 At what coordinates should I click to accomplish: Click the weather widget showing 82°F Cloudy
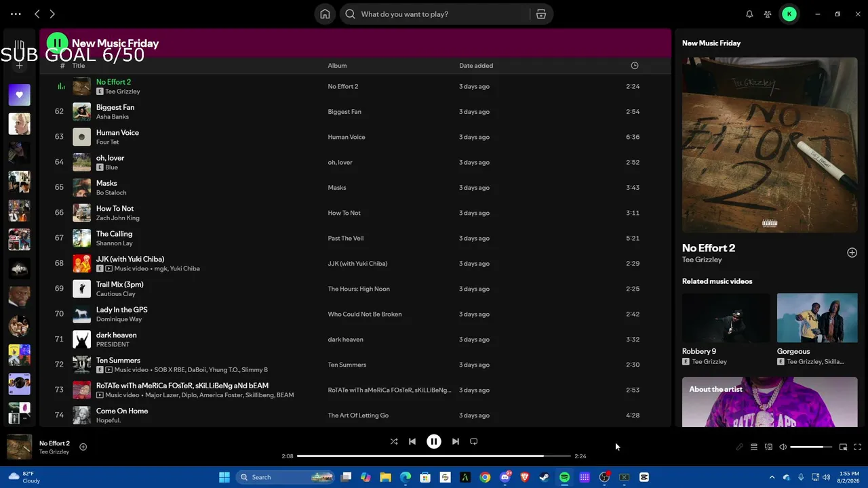[x=24, y=477]
